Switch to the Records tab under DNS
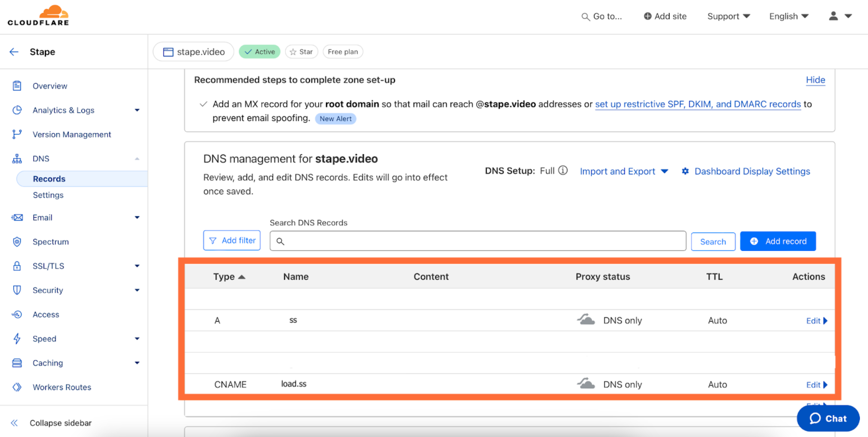Image resolution: width=868 pixels, height=437 pixels. pyautogui.click(x=49, y=178)
